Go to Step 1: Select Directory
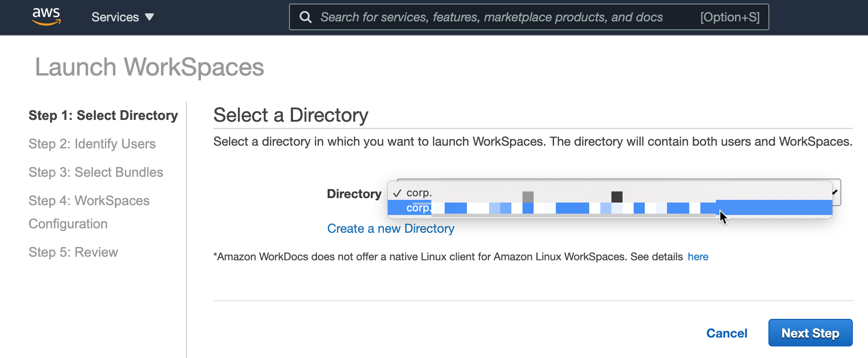The image size is (868, 358). pos(103,115)
